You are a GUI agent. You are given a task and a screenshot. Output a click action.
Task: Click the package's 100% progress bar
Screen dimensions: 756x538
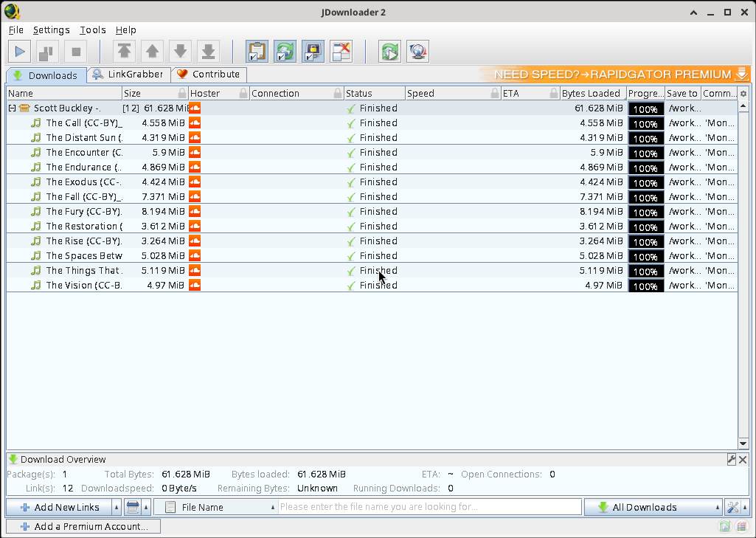click(646, 108)
